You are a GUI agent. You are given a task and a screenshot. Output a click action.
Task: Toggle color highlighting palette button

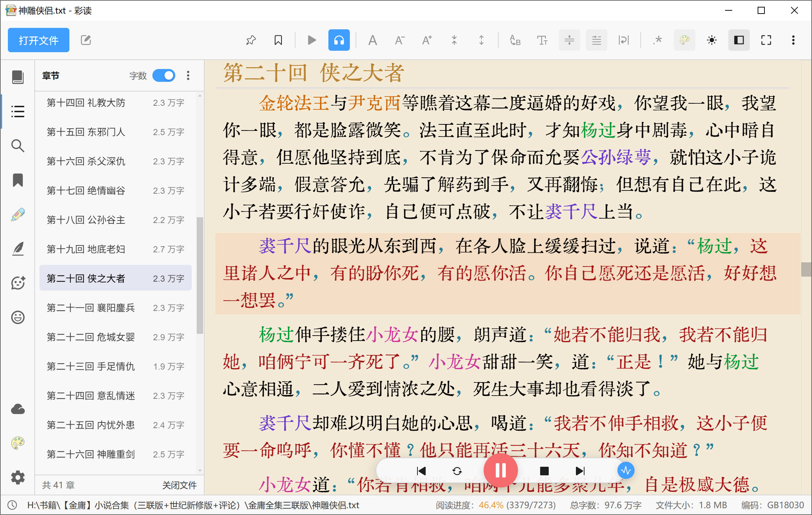(685, 40)
